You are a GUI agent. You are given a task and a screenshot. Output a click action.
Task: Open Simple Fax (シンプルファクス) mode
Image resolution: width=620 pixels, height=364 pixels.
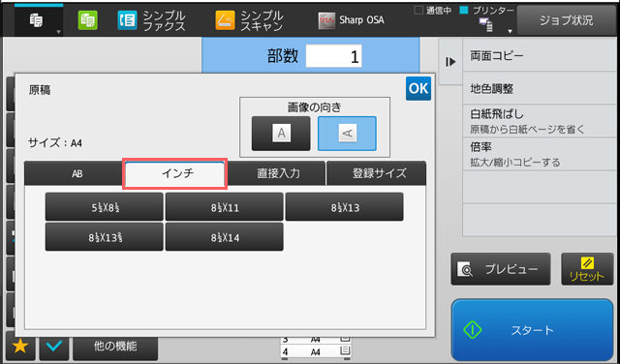pos(152,20)
